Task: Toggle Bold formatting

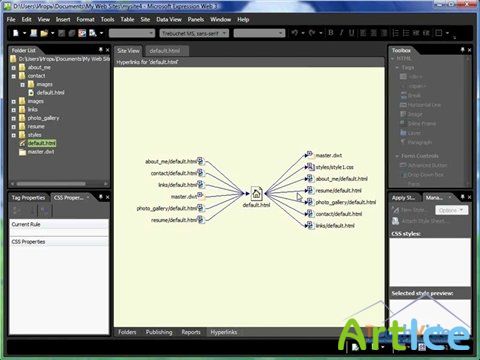Action: tap(331, 33)
